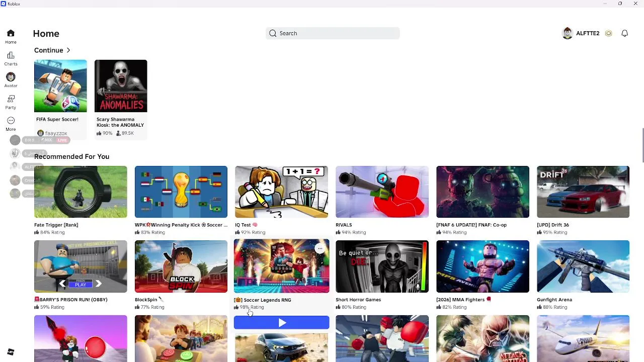Click the Roblox app logo in title bar
Screen dimensions: 644x362
click(x=4, y=4)
